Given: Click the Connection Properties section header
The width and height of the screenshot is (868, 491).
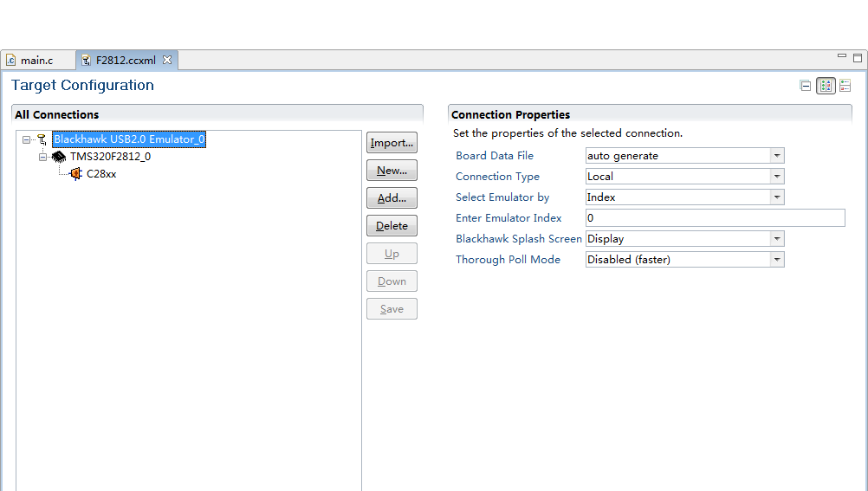Looking at the screenshot, I should tap(510, 114).
